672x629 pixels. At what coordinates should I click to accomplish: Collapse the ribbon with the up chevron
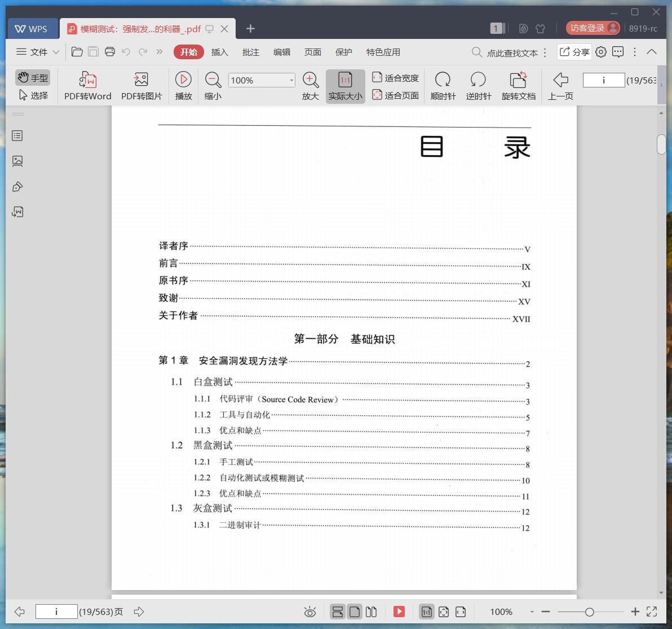click(652, 52)
